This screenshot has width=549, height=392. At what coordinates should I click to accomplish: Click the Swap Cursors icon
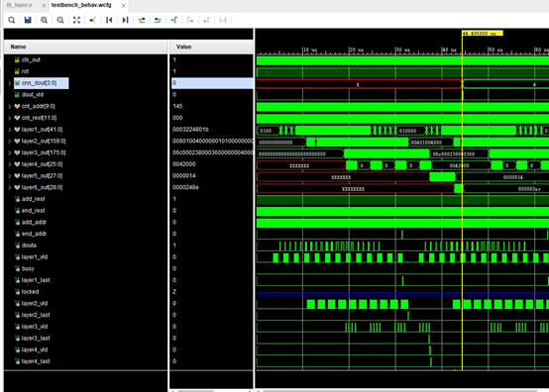(x=223, y=20)
